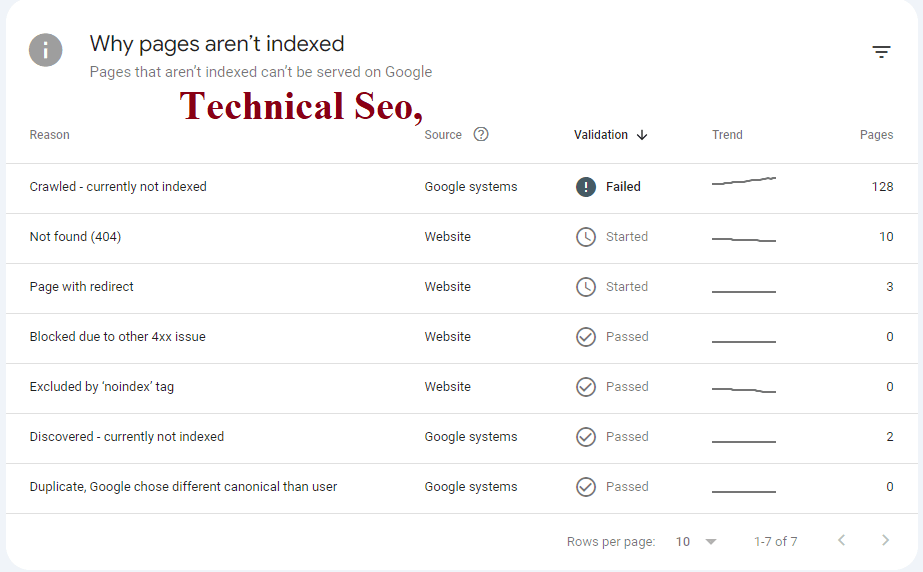
Task: Click the Pages column header
Action: 876,135
